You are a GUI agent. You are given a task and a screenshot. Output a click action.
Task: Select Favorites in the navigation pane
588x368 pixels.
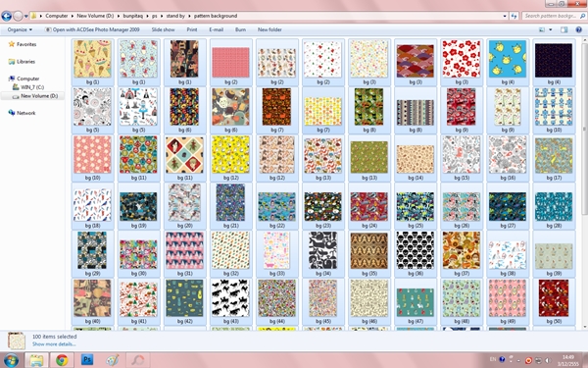pos(26,44)
